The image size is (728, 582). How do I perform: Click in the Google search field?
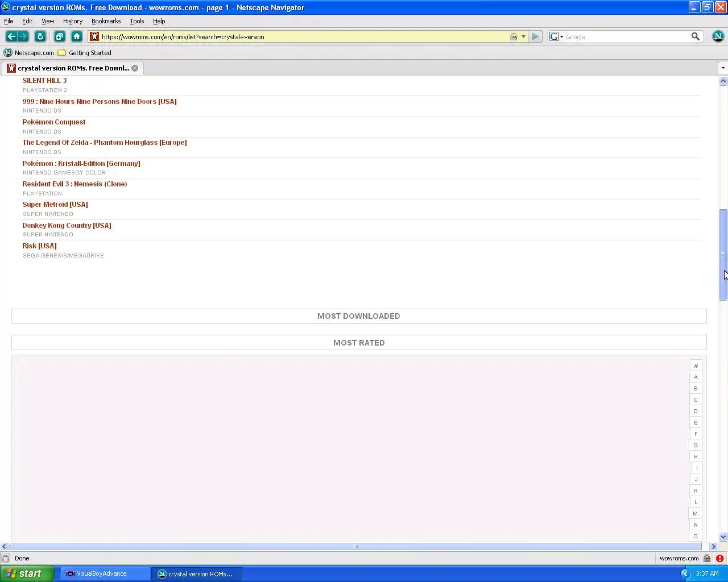(x=626, y=36)
